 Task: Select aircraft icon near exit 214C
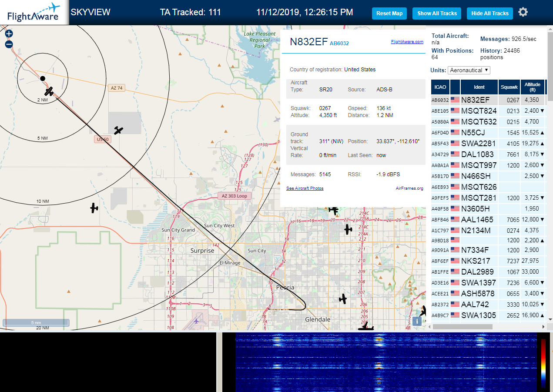coord(348,229)
